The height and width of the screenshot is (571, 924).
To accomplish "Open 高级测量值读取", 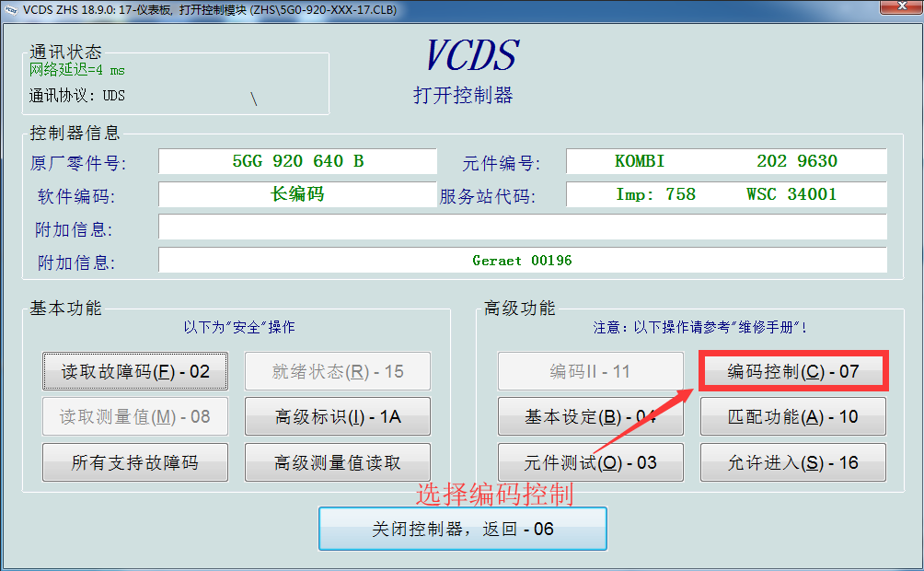I will pyautogui.click(x=338, y=462).
